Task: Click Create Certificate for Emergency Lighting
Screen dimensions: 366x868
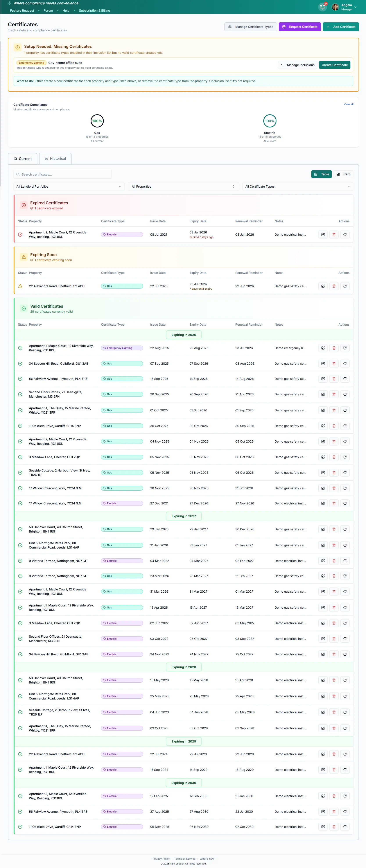Action: pos(335,65)
